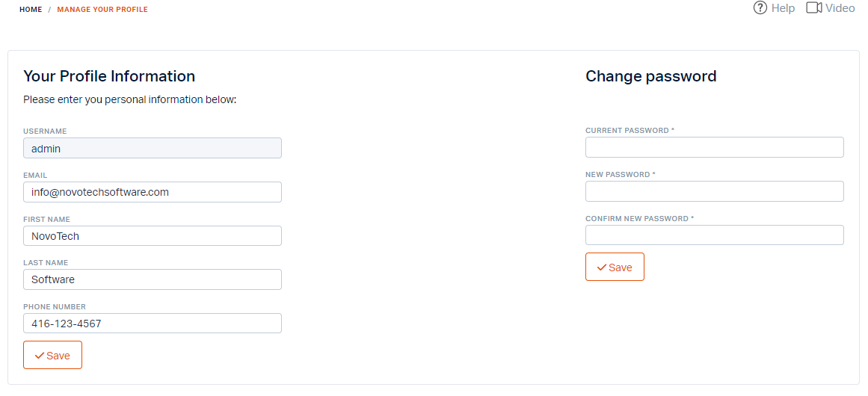
Task: Focus the Phone Number input field
Action: pos(153,323)
